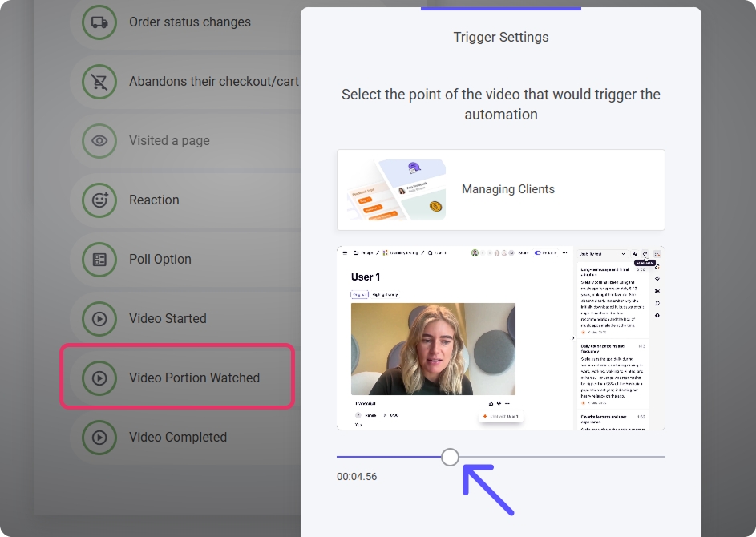Choose the Abandons their checkout/cart label

tap(214, 82)
